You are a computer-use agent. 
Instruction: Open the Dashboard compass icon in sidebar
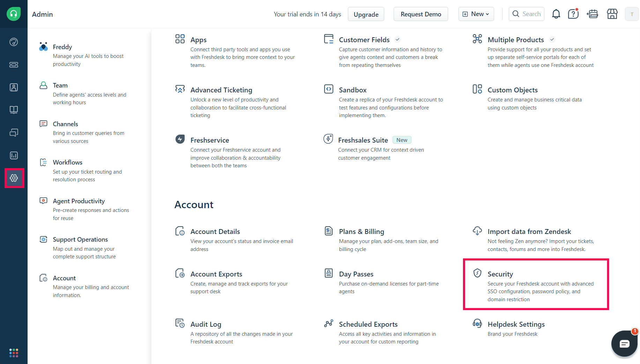tap(14, 42)
